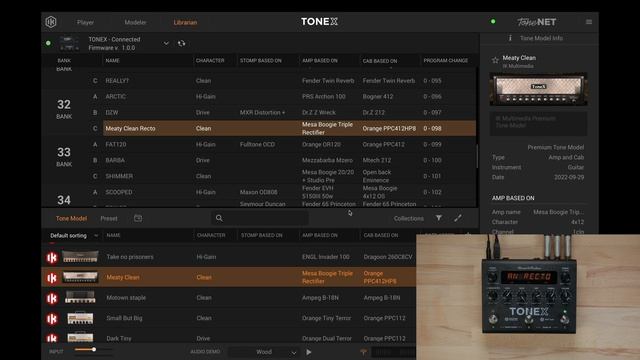640x360 pixels.
Task: Click the IK Multimedia logo icon
Action: (51, 22)
